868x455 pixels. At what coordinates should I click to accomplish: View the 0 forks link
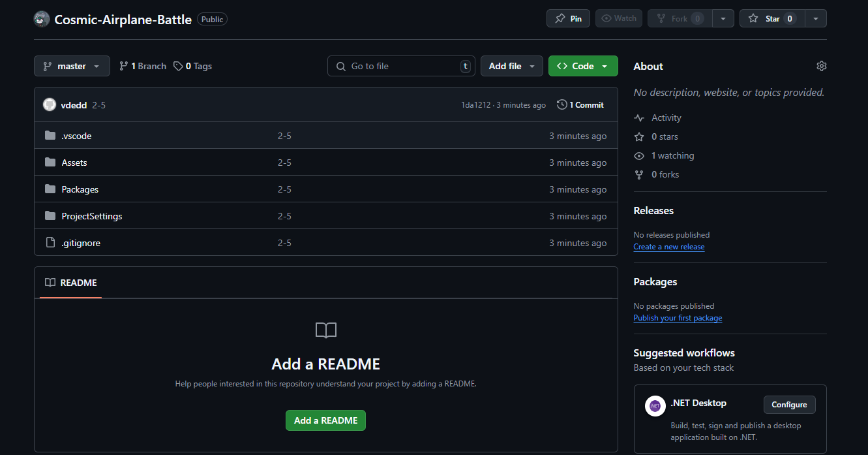tap(657, 175)
